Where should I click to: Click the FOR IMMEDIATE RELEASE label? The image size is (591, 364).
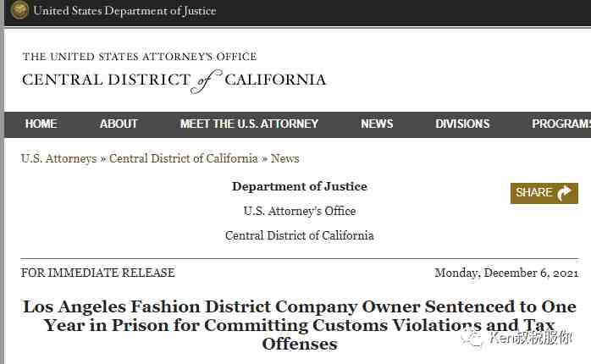point(98,273)
